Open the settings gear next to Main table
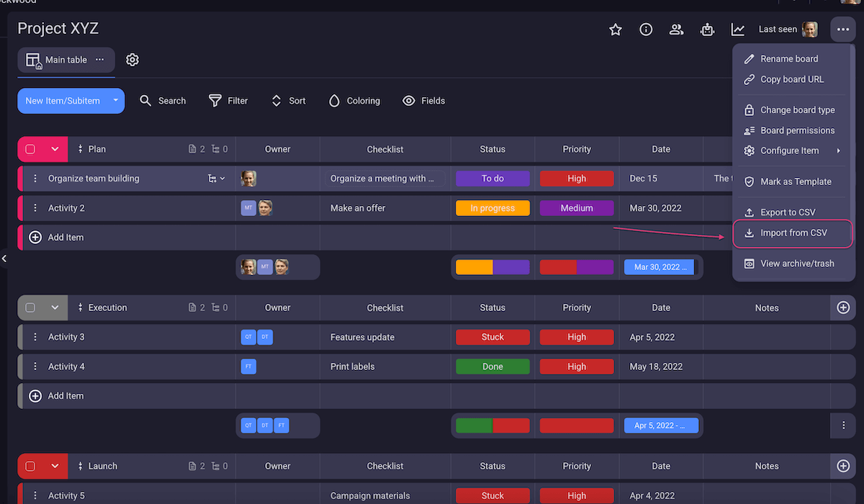 click(132, 60)
